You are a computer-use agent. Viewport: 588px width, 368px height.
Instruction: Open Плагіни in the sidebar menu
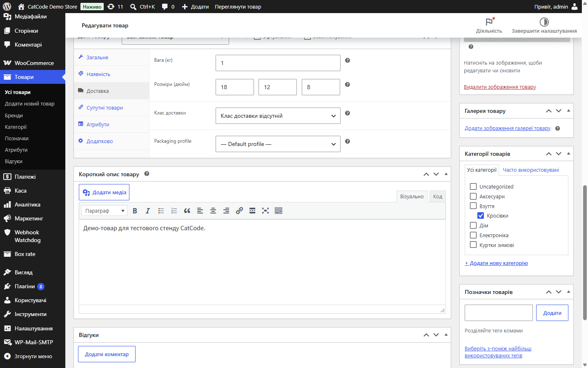click(x=33, y=286)
